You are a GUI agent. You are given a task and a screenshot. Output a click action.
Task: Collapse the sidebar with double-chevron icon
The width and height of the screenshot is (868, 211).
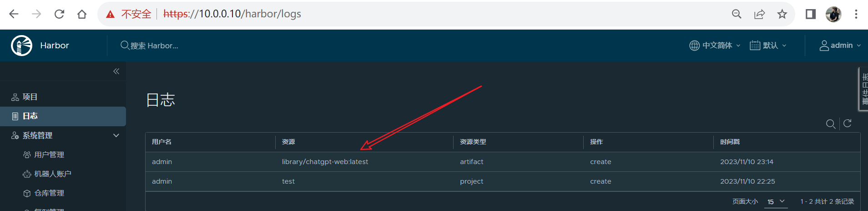pyautogui.click(x=116, y=71)
